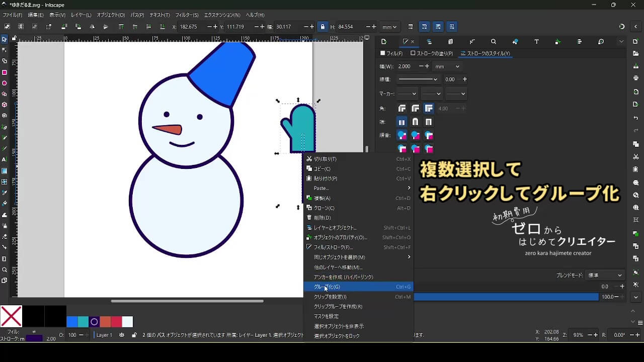This screenshot has height=362, width=644.
Task: Click the teal color swatch in the palette
Action: pos(83,322)
